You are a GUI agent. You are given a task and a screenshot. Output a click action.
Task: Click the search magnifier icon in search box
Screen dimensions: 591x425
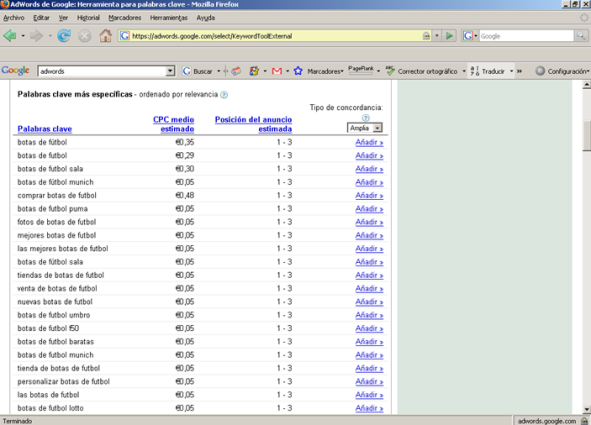pos(581,36)
